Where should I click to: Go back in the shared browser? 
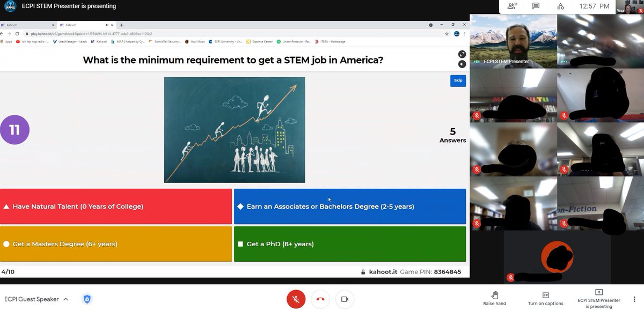point(3,33)
